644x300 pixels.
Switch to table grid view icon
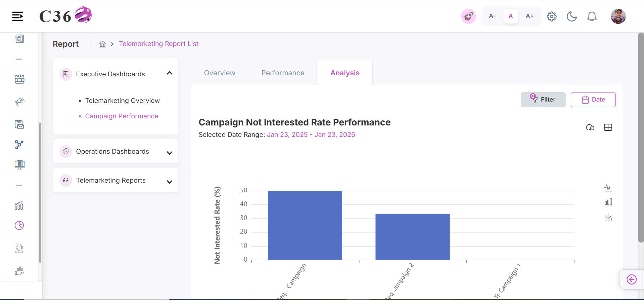(x=608, y=127)
